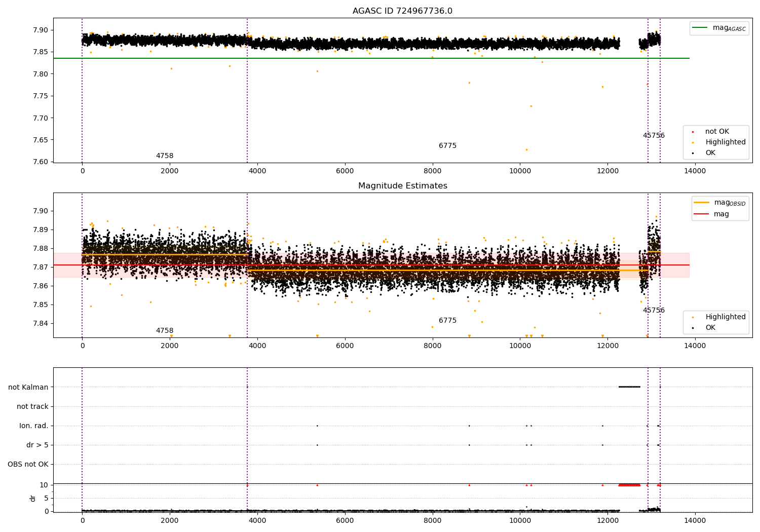The width and height of the screenshot is (760, 532).
Task: Click the Highlighted marker in Magnitude Estimates legend
Action: click(x=693, y=317)
